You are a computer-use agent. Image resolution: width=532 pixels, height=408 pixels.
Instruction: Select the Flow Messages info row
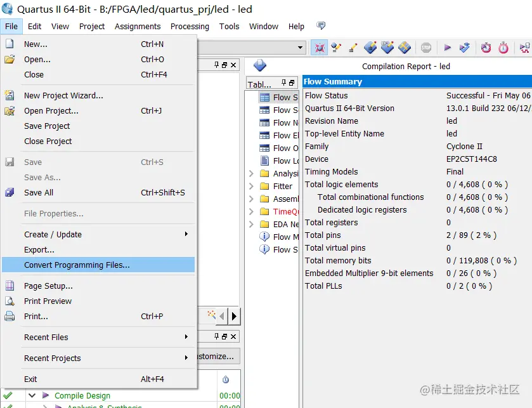pyautogui.click(x=278, y=237)
